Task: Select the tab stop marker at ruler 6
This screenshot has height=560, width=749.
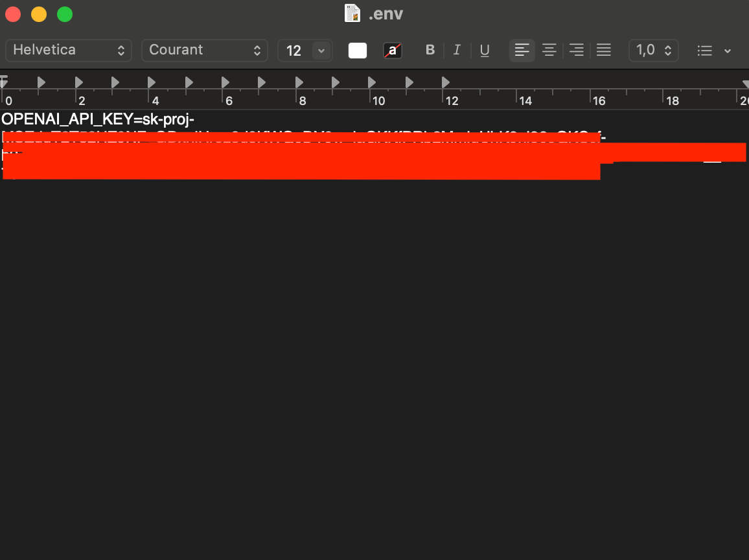Action: coord(225,82)
